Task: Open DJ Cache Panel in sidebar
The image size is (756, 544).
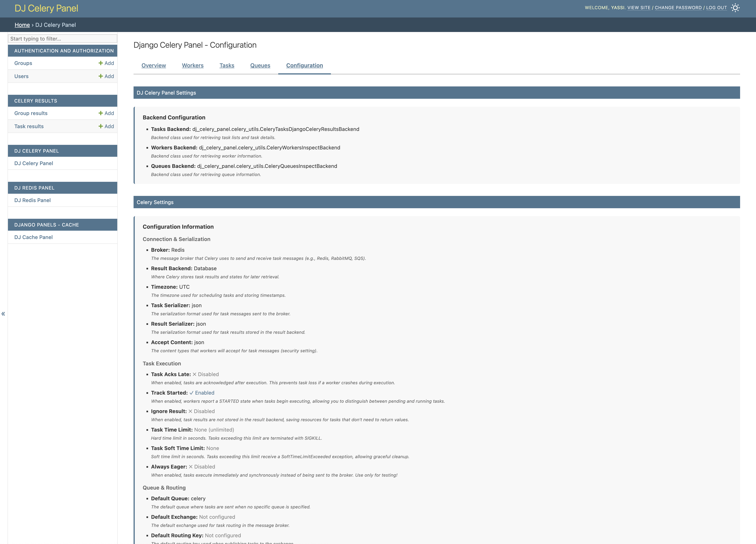Action: (x=33, y=237)
